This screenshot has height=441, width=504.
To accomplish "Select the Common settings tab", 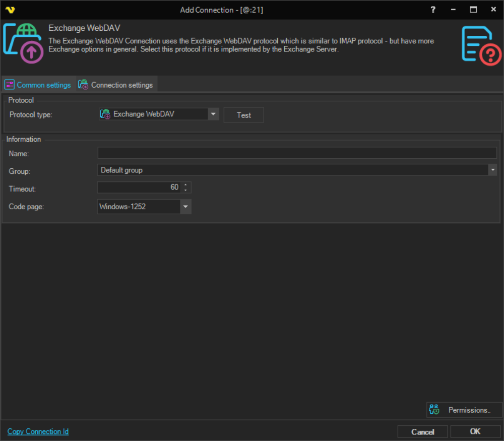I will [x=43, y=85].
